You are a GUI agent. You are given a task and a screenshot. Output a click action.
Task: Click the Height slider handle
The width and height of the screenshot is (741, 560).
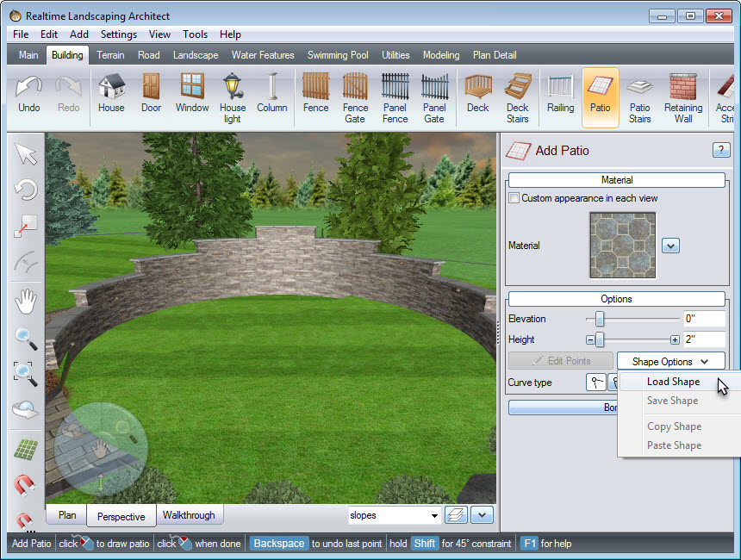(599, 339)
